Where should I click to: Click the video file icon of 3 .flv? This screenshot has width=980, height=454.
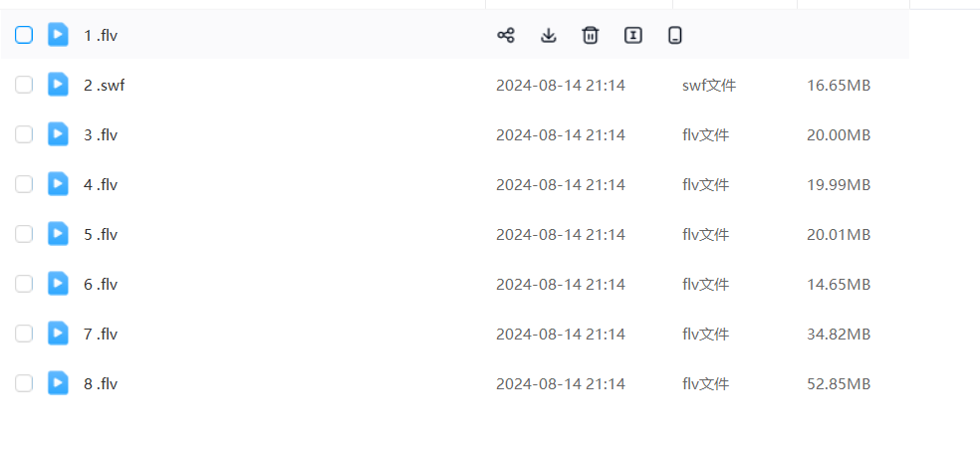point(59,134)
